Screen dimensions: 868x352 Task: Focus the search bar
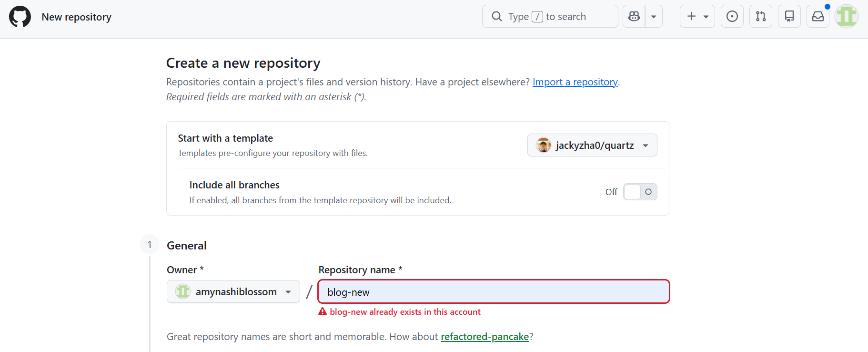[550, 17]
